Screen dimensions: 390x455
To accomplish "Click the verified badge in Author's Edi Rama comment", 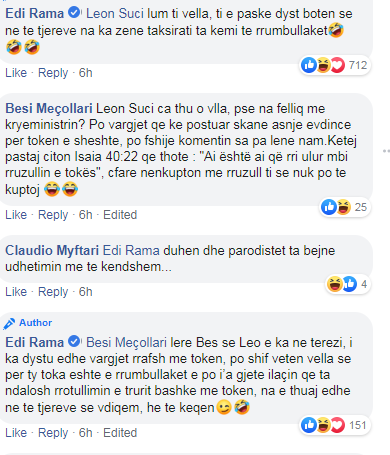I will point(74,342).
